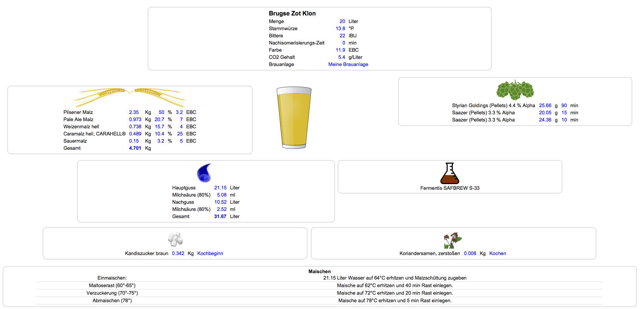The image size is (644, 309).
Task: Click the Kochbeginn link for Kandiszucker
Action: [x=210, y=254]
